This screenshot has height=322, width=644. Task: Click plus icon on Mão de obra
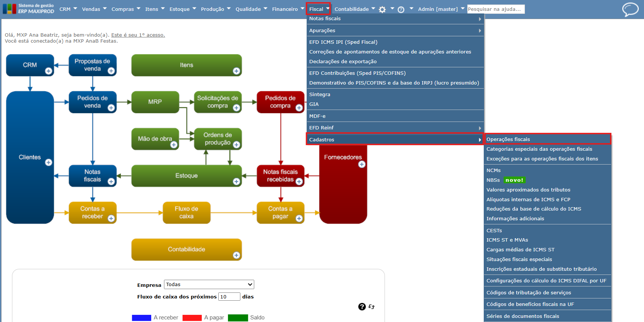pos(174,145)
